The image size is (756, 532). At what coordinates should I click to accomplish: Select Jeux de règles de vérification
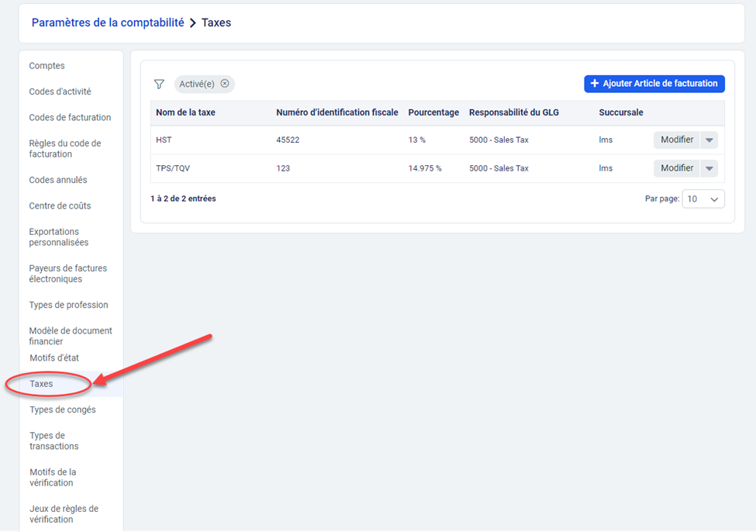[x=64, y=514]
